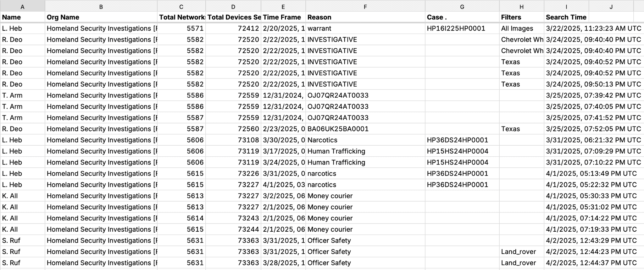Click column J header letter
The image size is (644, 270).
[611, 7]
